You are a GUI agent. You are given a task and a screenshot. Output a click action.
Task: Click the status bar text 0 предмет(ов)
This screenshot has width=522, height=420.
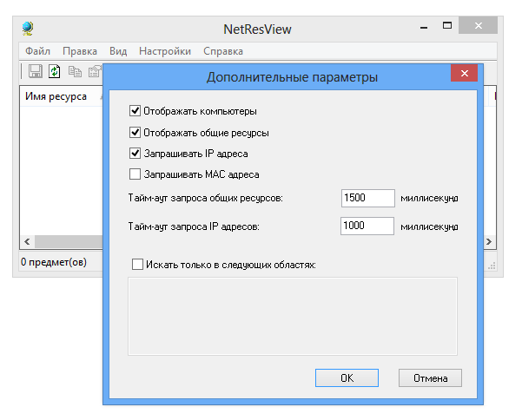[x=54, y=262]
